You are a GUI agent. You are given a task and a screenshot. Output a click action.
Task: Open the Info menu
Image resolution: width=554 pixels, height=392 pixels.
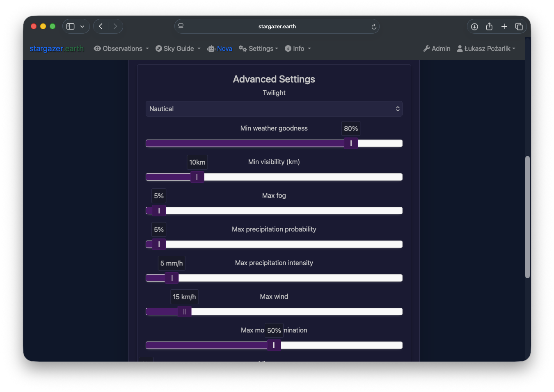click(x=298, y=48)
